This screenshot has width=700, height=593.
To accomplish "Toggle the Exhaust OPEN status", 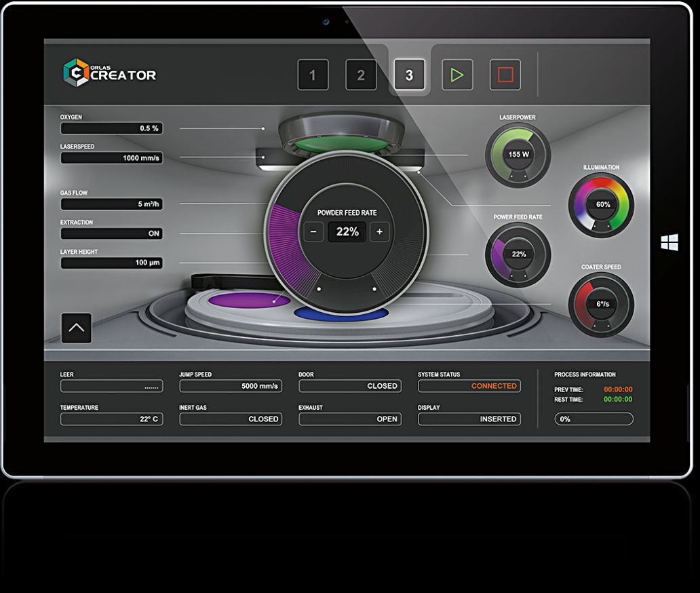I will pyautogui.click(x=350, y=419).
